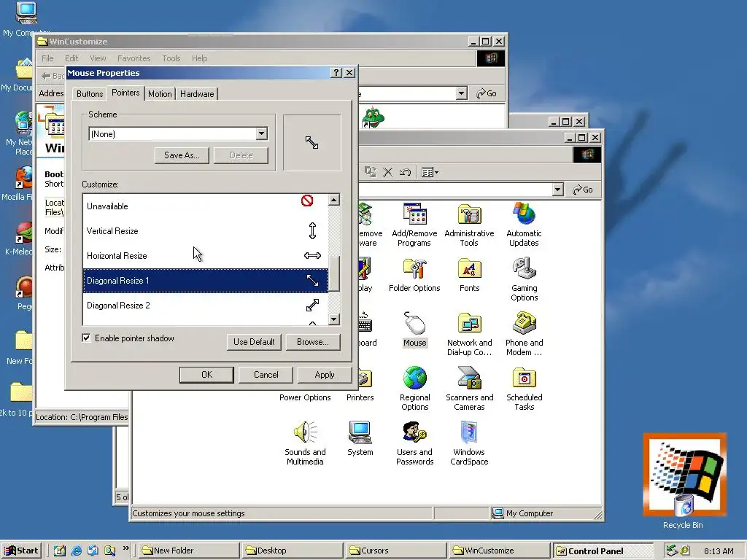747x560 pixels.
Task: Switch to the WinCustomize taskbar button
Action: pos(499,551)
